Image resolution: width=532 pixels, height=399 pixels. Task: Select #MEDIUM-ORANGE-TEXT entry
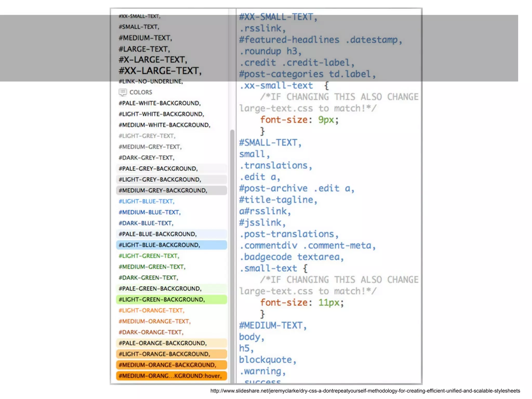click(155, 321)
